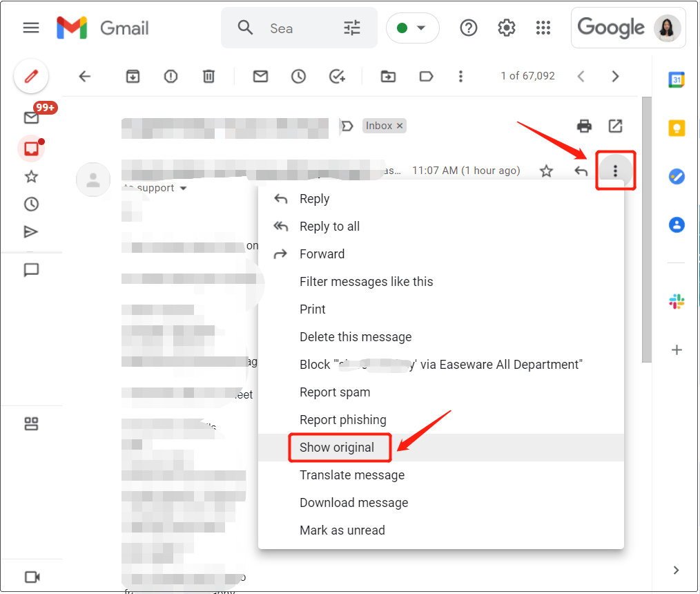
Task: Open the Inbox icon in sidebar
Action: pos(31,148)
